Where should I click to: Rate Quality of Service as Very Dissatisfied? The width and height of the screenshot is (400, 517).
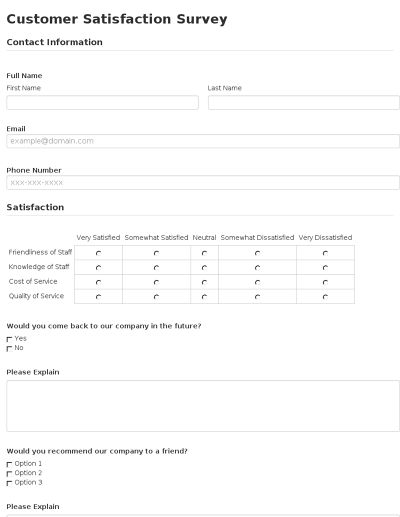pos(325,297)
